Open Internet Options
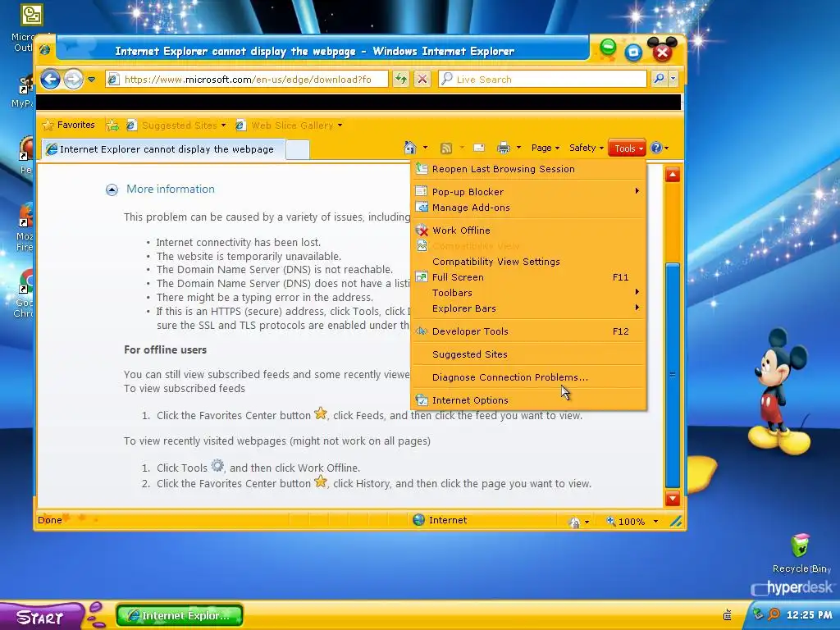The image size is (840, 630). [x=529, y=400]
